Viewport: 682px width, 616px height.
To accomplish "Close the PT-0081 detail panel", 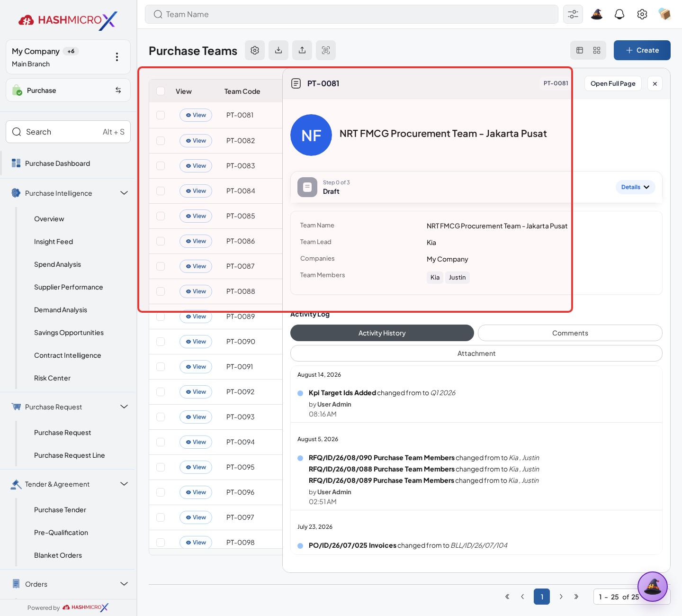I will pos(655,83).
